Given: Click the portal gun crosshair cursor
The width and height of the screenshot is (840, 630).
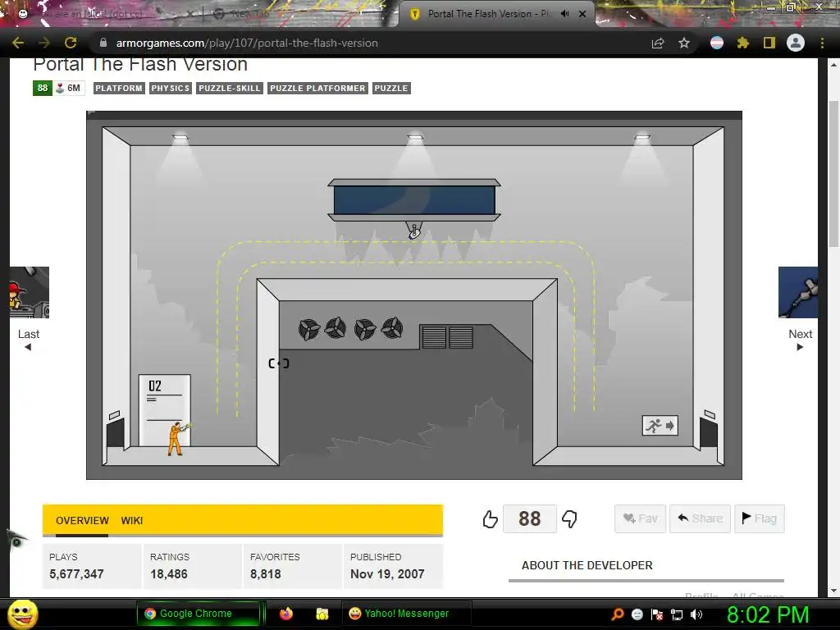Looking at the screenshot, I should (279, 363).
